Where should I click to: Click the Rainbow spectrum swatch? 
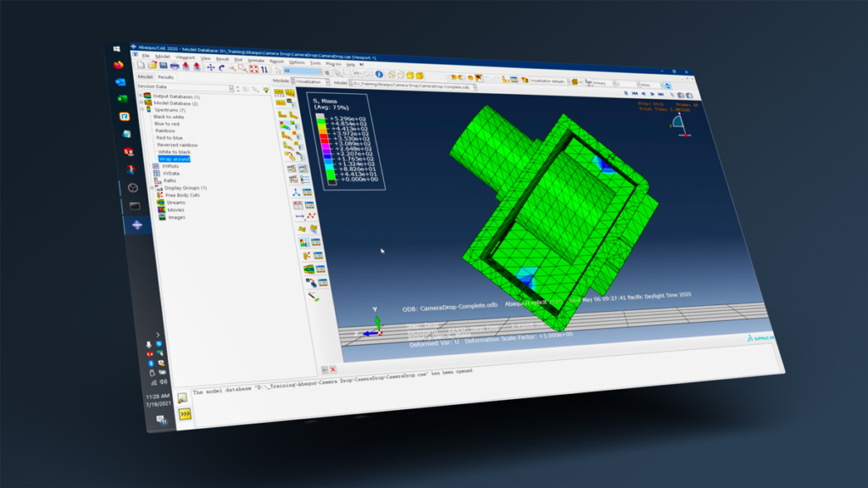point(166,130)
